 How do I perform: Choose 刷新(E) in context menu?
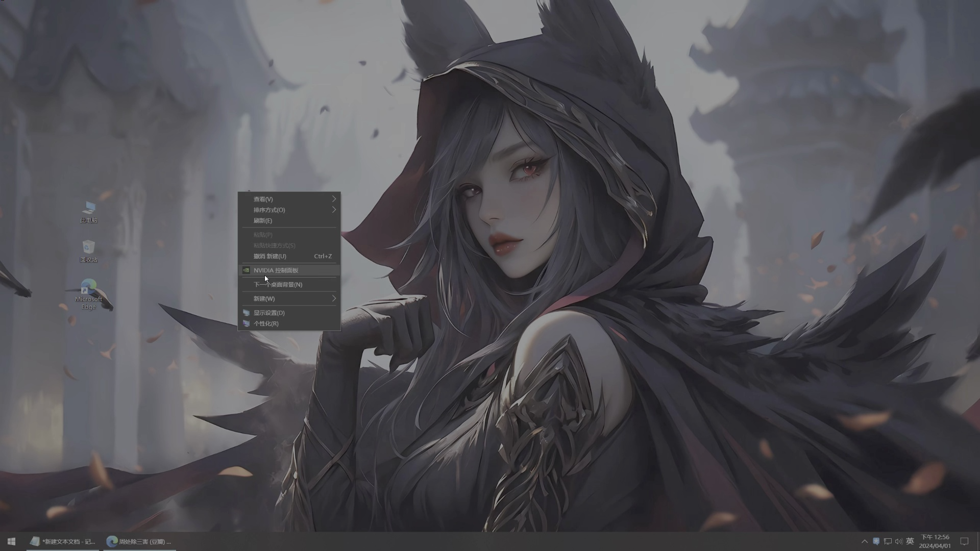tap(289, 220)
